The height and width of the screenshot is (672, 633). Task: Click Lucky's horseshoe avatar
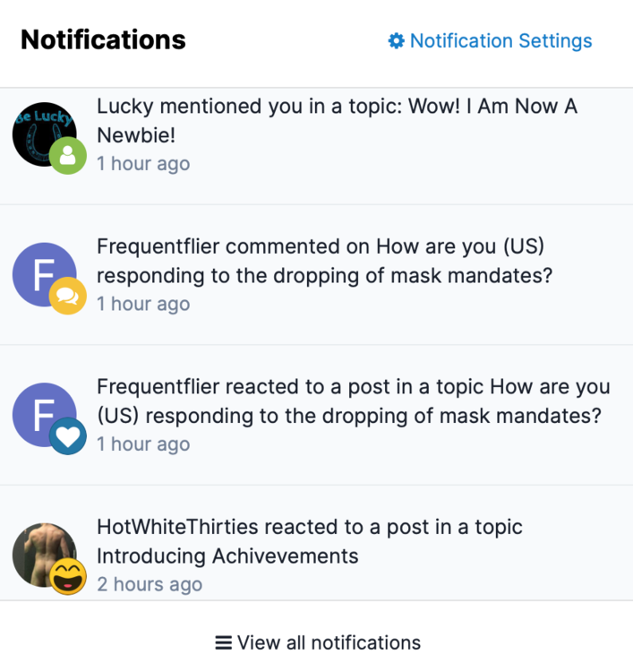click(x=41, y=131)
